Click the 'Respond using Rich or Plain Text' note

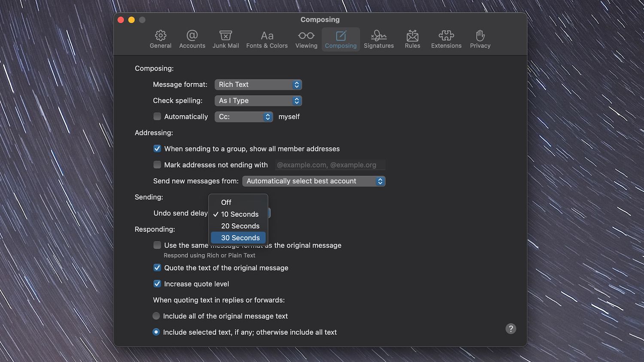[x=209, y=255]
